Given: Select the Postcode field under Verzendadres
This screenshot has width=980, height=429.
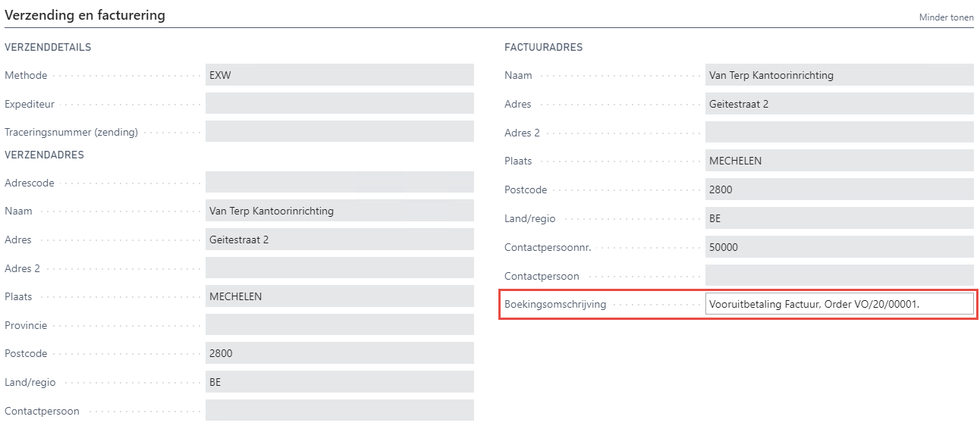Looking at the screenshot, I should (x=339, y=353).
